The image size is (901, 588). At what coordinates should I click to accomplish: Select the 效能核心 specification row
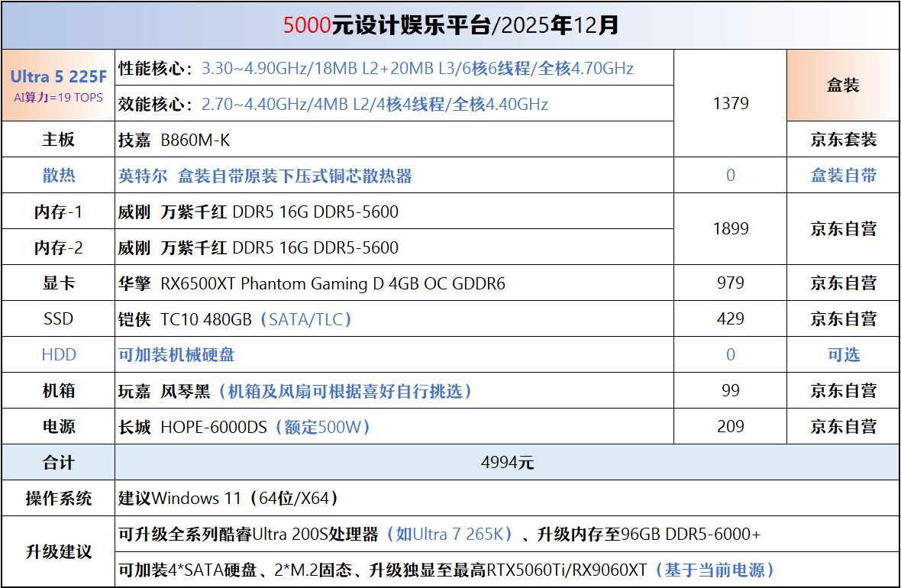tap(394, 103)
